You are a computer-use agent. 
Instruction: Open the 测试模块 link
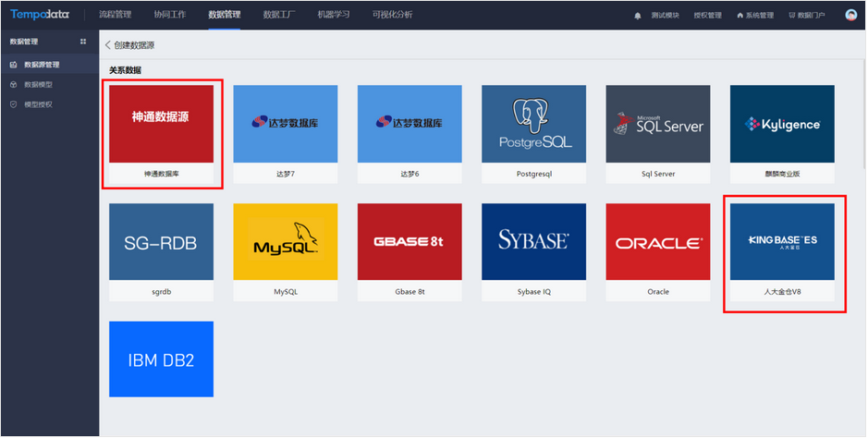pyautogui.click(x=666, y=16)
